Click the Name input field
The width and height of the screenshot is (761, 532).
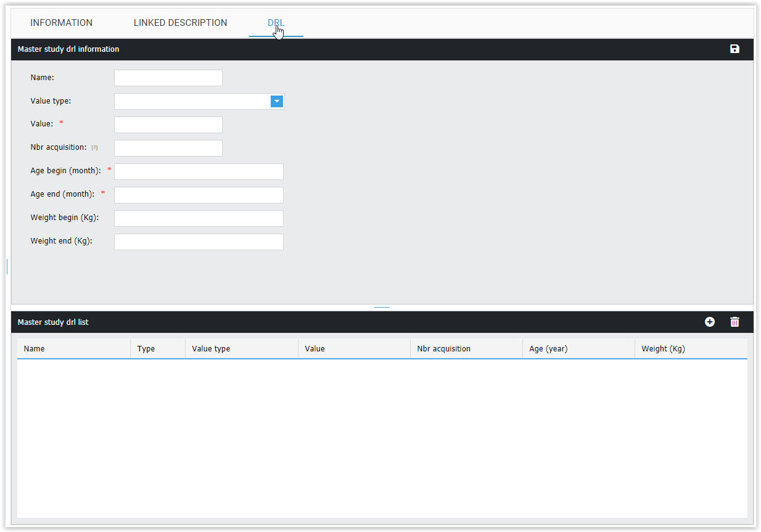pos(168,78)
